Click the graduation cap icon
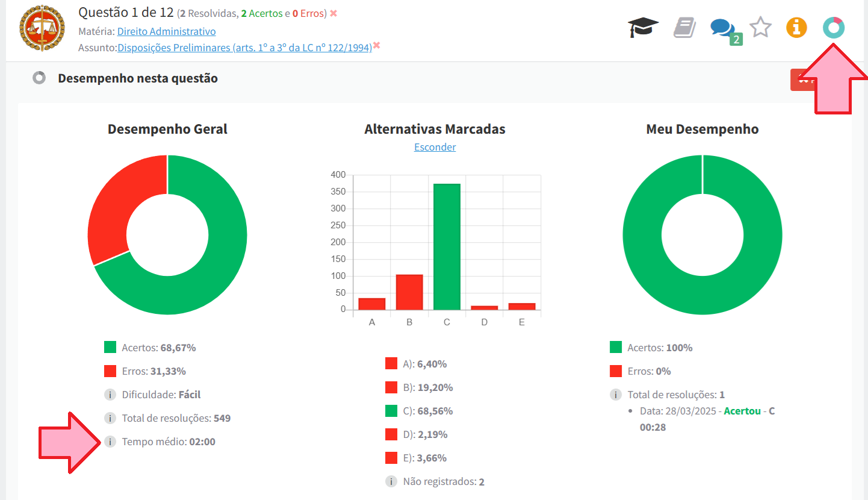The width and height of the screenshot is (868, 500). tap(643, 28)
